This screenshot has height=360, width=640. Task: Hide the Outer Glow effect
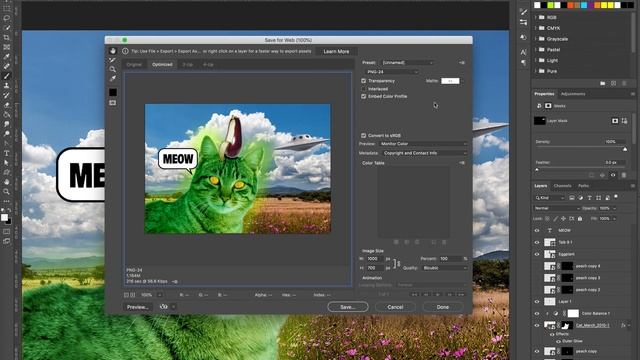tap(558, 341)
